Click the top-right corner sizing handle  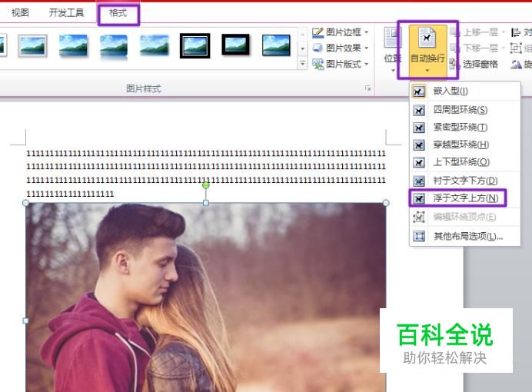pos(386,203)
